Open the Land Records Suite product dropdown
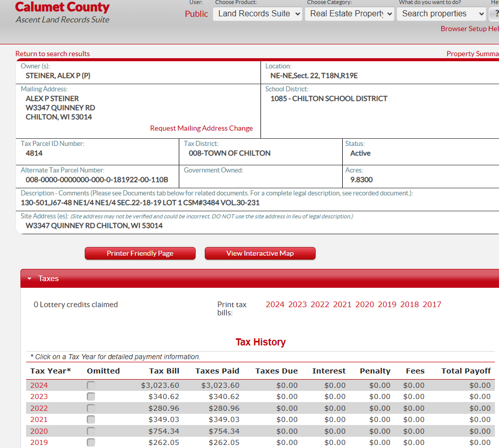 [258, 14]
